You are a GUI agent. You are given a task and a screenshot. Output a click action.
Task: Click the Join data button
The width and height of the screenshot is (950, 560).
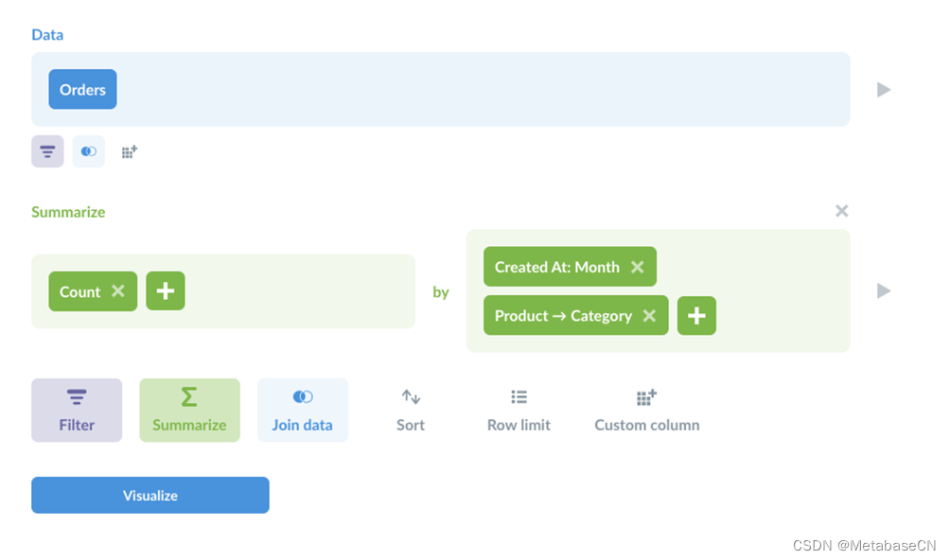pyautogui.click(x=303, y=411)
